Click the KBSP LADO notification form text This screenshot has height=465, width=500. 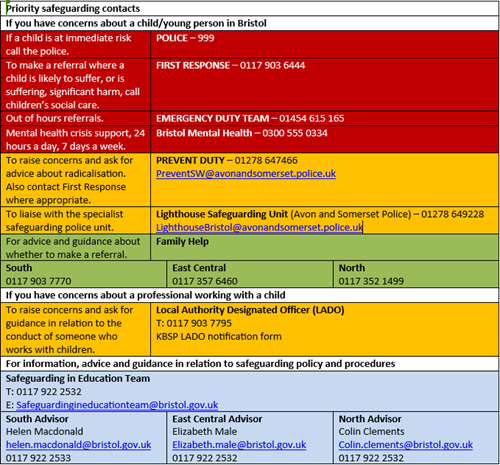[219, 337]
